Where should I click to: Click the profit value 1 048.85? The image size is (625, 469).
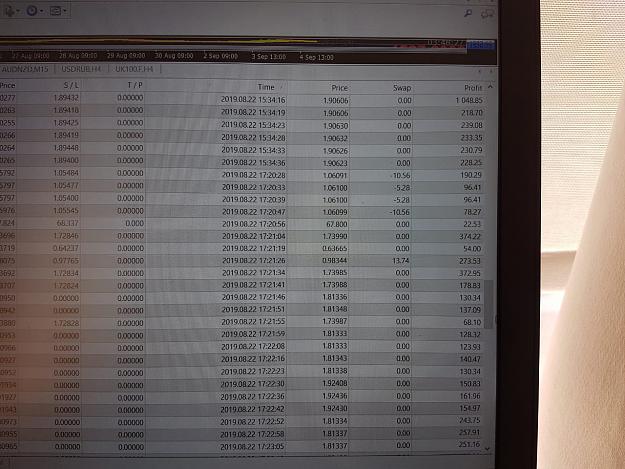[469, 100]
